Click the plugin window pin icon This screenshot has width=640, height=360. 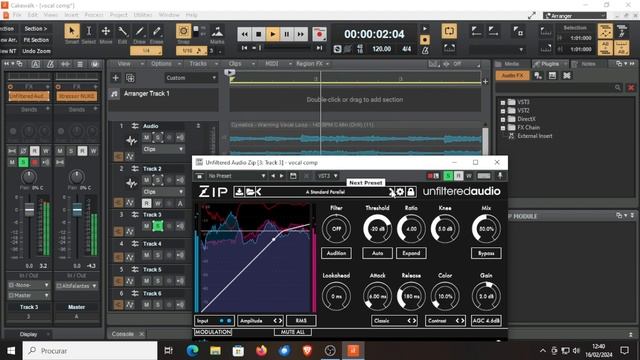click(x=500, y=176)
